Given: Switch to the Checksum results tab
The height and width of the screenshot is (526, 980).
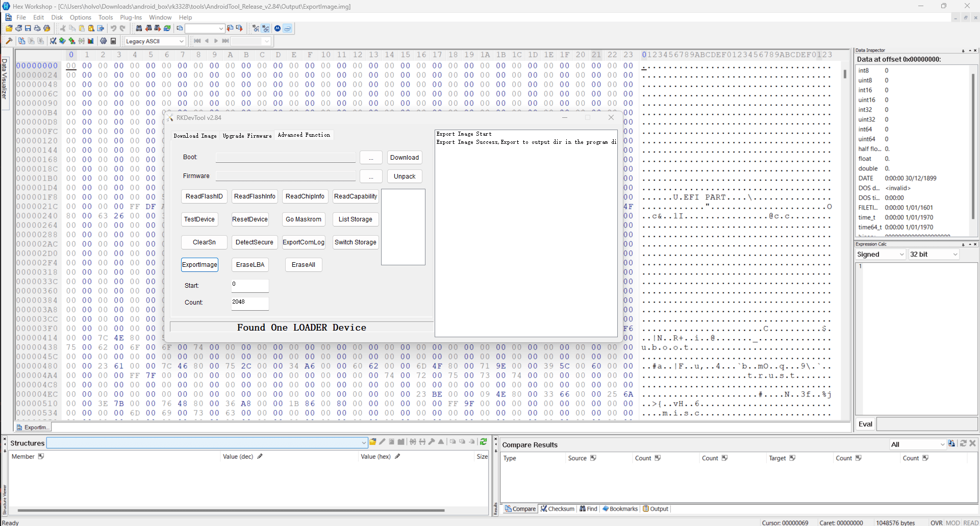Looking at the screenshot, I should click(558, 509).
